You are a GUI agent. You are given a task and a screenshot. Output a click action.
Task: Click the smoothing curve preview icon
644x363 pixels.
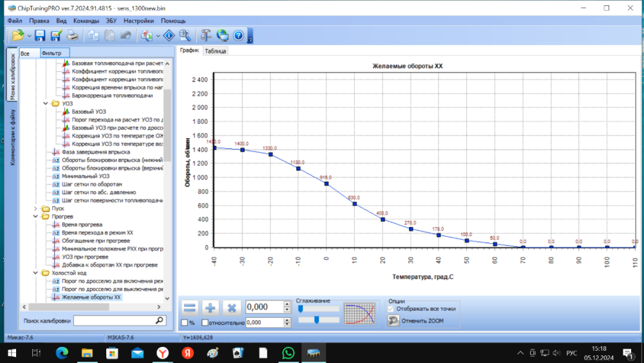coord(359,314)
